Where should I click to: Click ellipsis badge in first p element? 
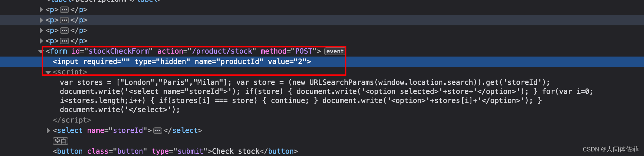pos(64,10)
